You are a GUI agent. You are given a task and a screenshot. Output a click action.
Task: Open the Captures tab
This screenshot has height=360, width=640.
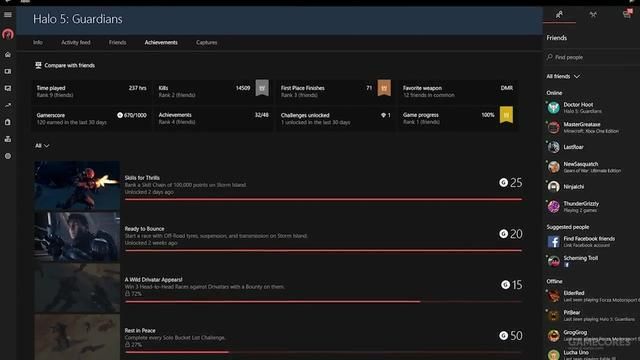click(207, 42)
